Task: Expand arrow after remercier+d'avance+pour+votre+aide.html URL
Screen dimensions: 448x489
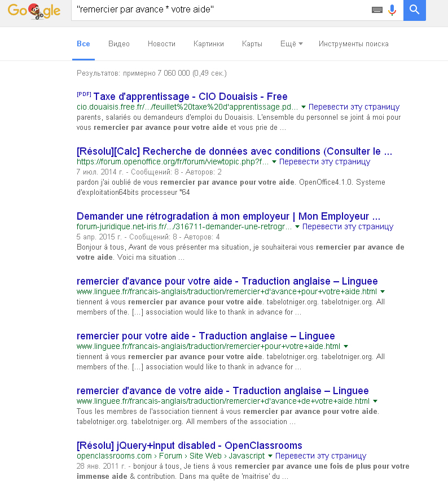Action: pos(383,291)
